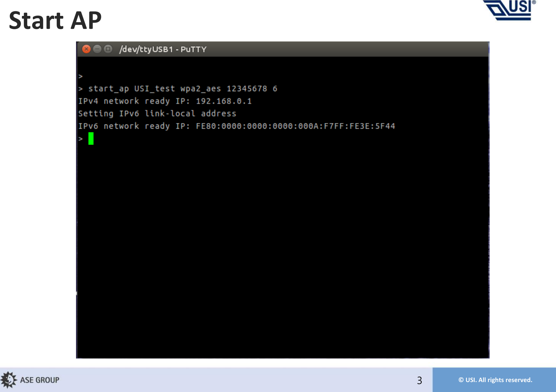Select the start_ap USI_test wpa2_aes command line
Image resolution: width=556 pixels, height=392 pixels.
(178, 89)
